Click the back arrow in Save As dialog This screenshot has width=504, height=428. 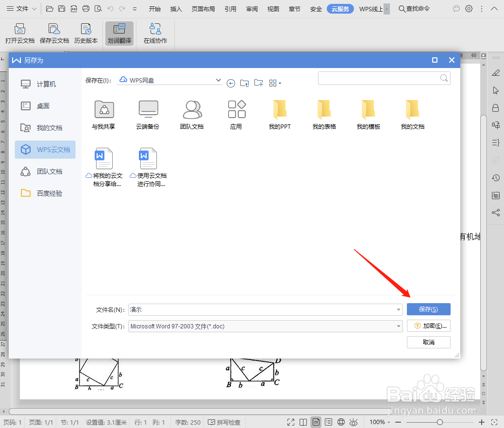231,83
